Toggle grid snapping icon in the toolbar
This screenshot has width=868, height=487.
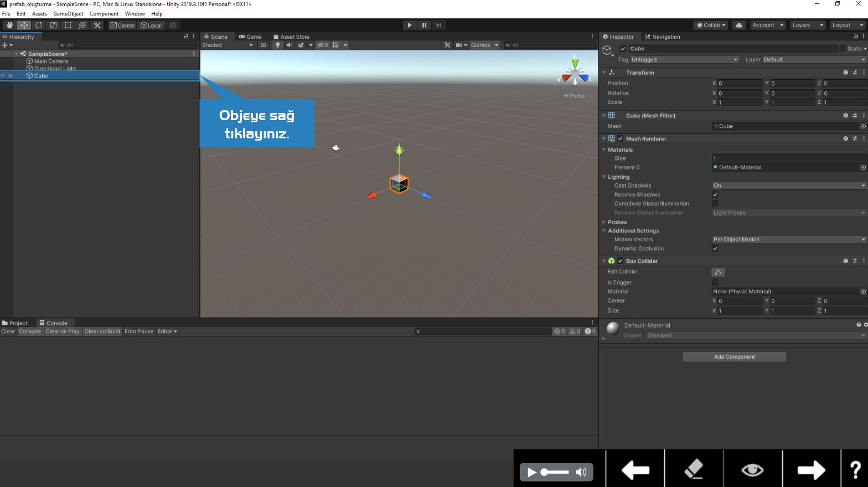173,25
